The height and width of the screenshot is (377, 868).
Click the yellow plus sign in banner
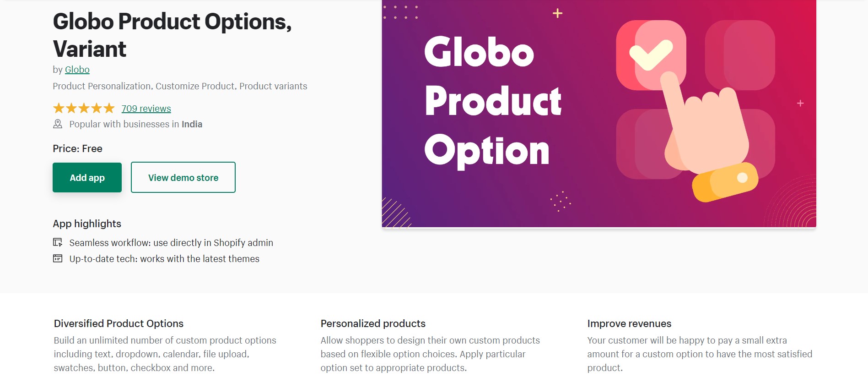[557, 13]
